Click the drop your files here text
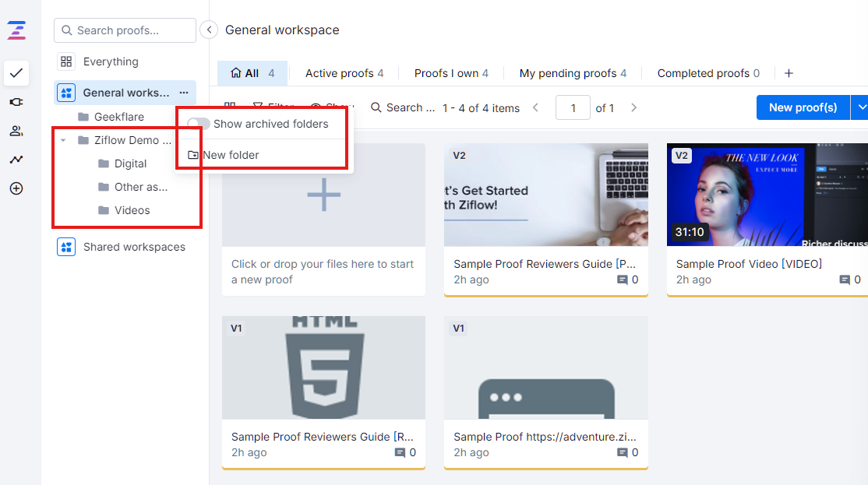This screenshot has height=485, width=868. click(323, 272)
